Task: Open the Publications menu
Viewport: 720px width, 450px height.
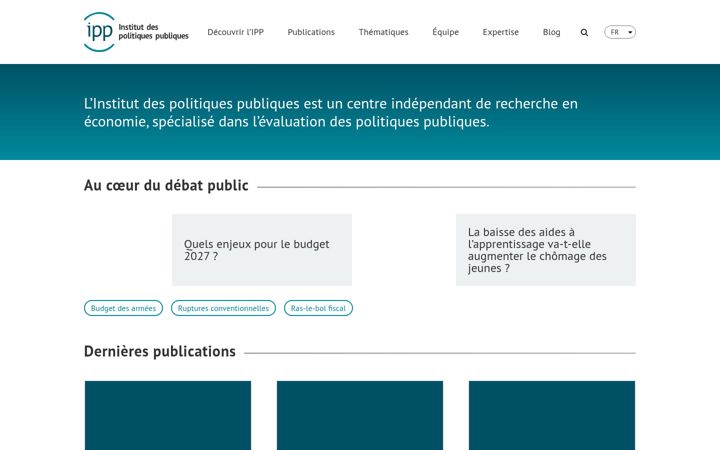Action: 311,32
